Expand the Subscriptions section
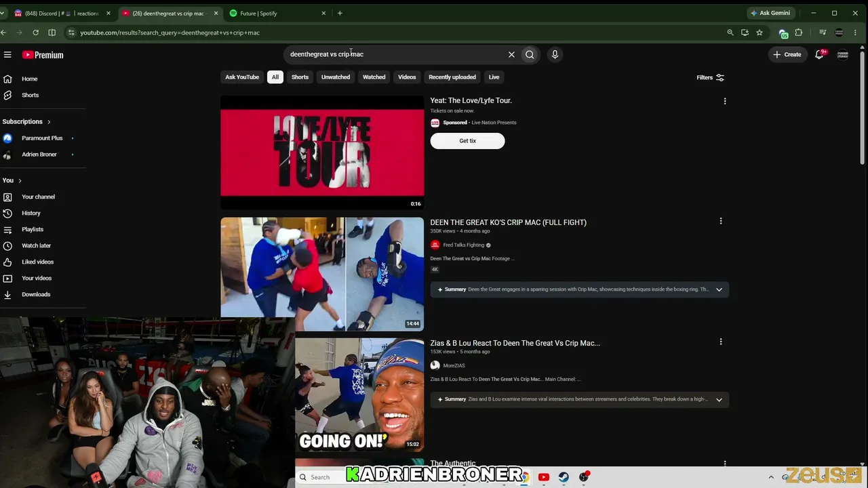The height and width of the screenshot is (488, 868). (26, 122)
